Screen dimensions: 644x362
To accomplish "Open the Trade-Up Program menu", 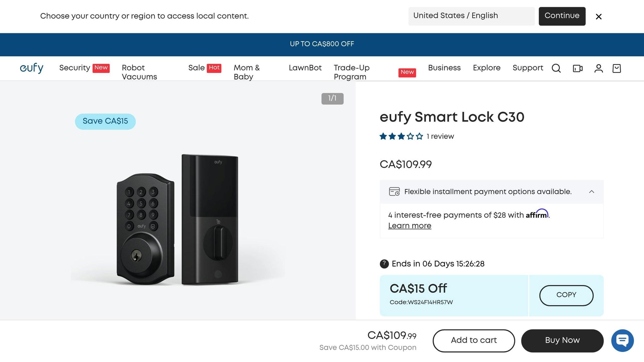I will coord(351,72).
